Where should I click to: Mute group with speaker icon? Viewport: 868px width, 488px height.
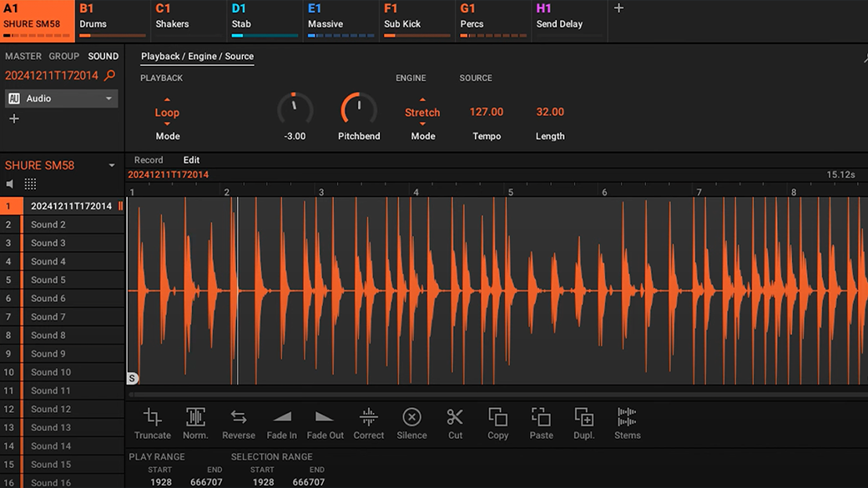[10, 184]
